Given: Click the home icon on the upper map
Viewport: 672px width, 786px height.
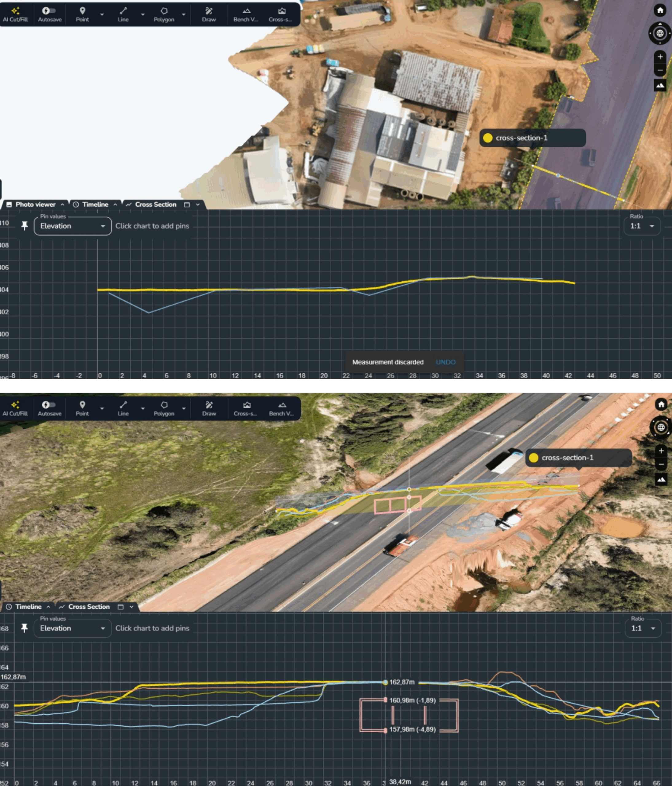Looking at the screenshot, I should [x=660, y=10].
